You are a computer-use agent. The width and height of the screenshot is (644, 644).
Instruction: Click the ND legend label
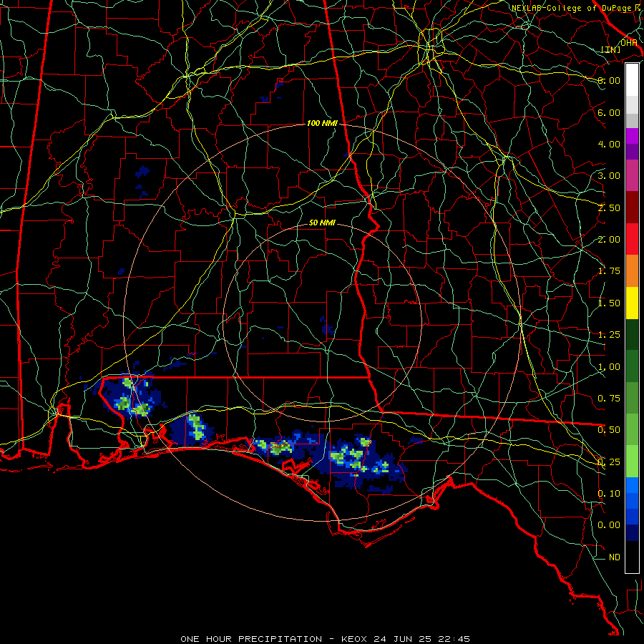(615, 557)
